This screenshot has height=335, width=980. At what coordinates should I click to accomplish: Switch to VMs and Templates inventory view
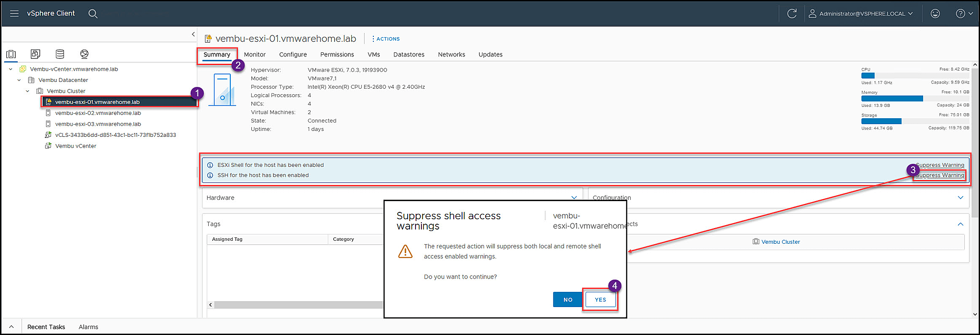point(35,54)
